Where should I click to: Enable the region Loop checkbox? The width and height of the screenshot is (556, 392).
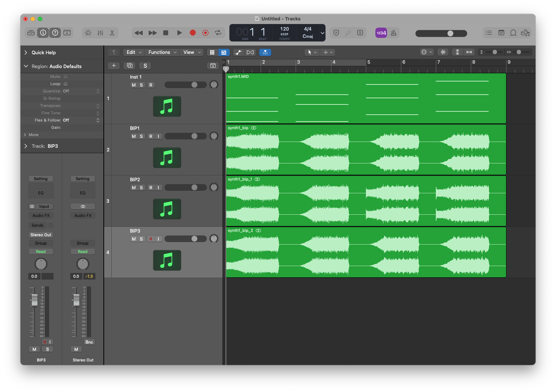tap(66, 84)
